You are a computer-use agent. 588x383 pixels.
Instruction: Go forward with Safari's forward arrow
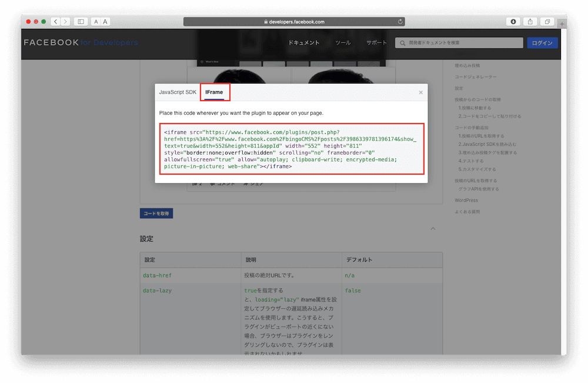tap(65, 22)
